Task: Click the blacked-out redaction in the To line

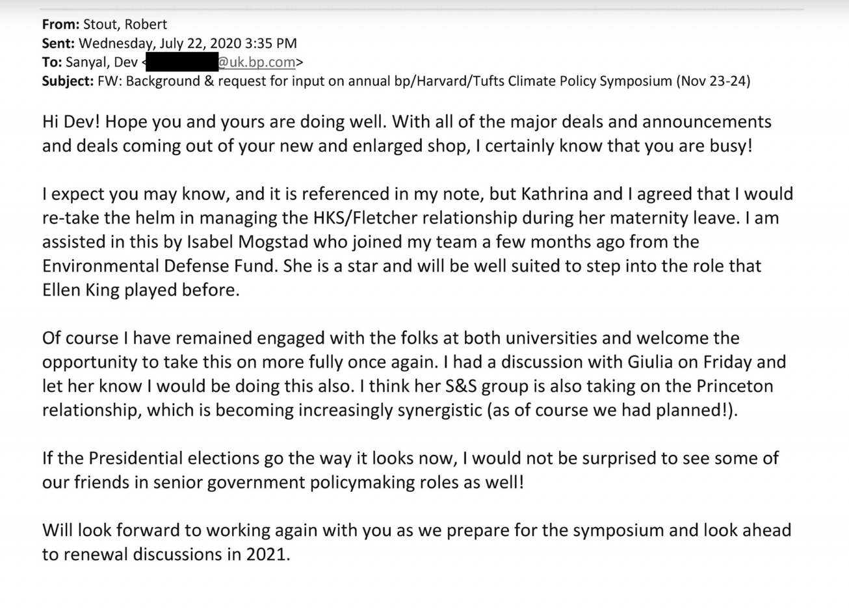Action: coord(181,62)
